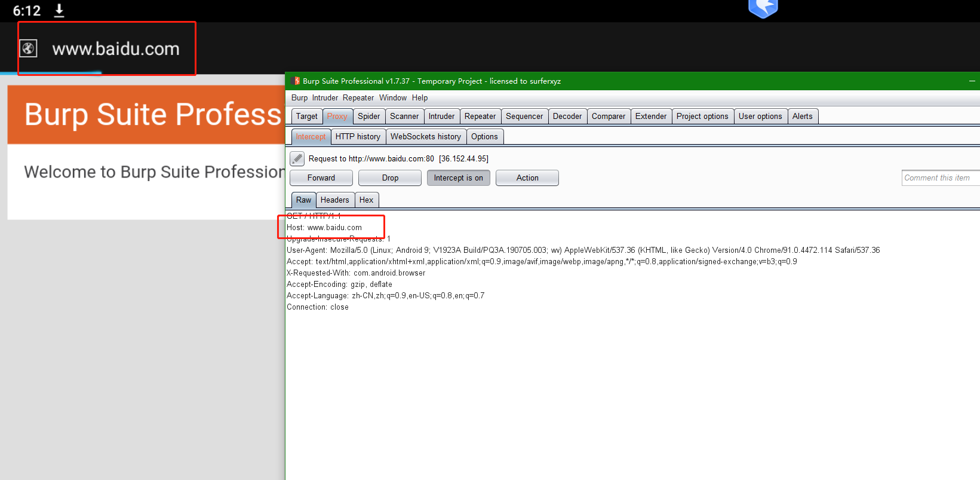Click the X-Requested-With header line
The height and width of the screenshot is (480, 980).
click(x=356, y=273)
